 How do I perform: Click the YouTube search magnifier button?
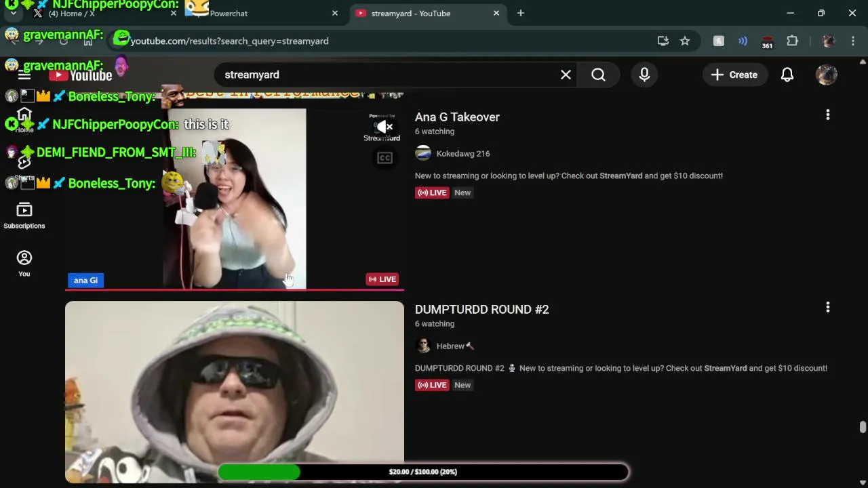(598, 75)
